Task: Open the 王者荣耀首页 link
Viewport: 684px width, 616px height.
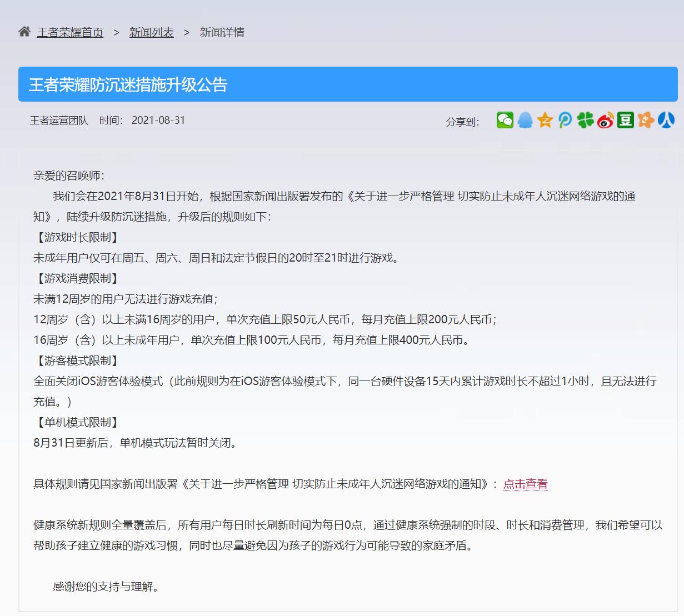Action: point(69,32)
